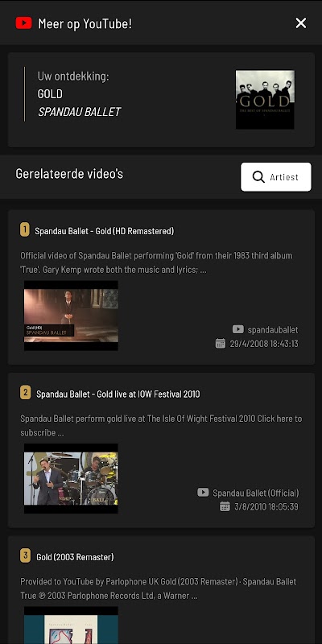Select the spandauballet channel name
The height and width of the screenshot is (644, 322).
pos(273,330)
